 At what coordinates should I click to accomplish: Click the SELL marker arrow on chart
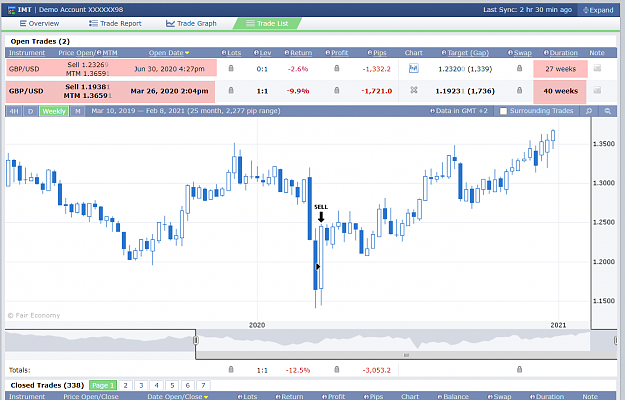[x=321, y=217]
